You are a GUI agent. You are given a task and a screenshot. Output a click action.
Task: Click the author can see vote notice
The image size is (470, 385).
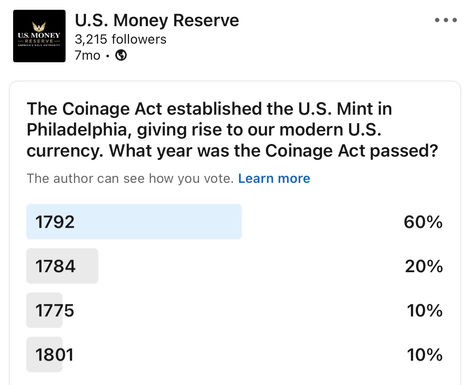[x=130, y=178]
